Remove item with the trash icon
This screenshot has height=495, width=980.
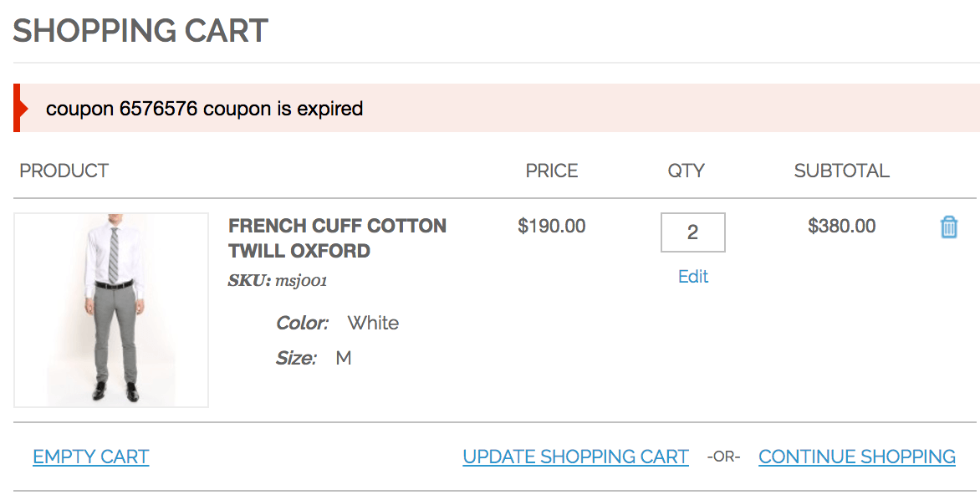click(948, 227)
